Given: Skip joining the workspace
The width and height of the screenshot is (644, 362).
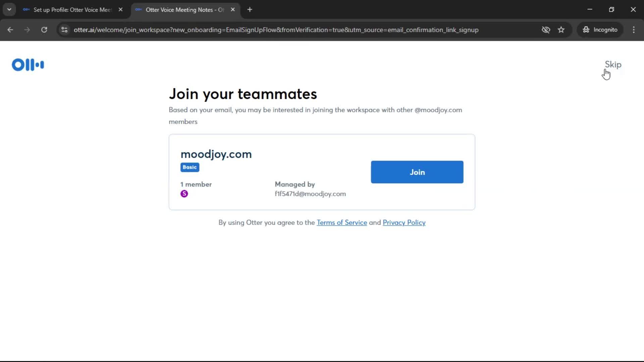Looking at the screenshot, I should click(613, 64).
